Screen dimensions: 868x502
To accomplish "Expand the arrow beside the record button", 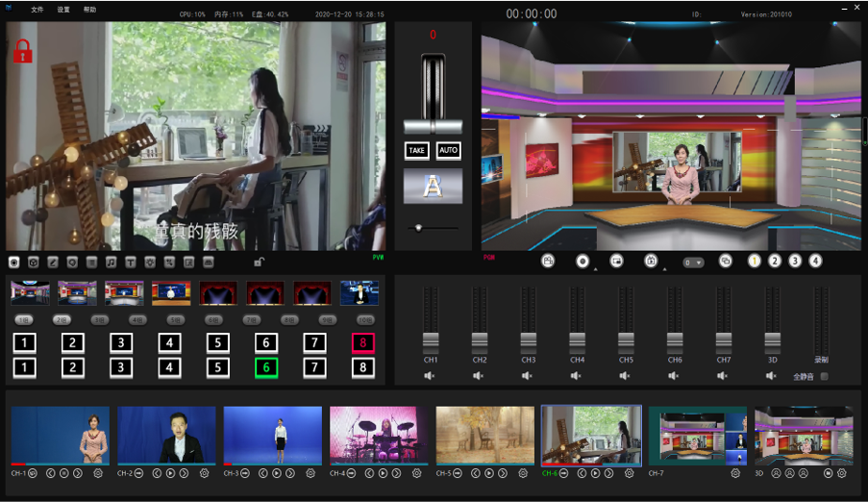I will point(595,269).
